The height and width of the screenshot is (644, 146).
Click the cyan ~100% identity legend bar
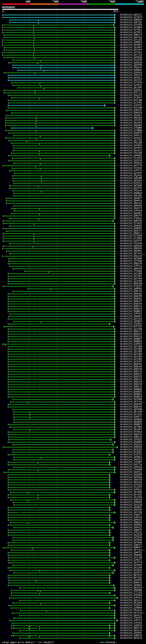[x=130, y=4]
